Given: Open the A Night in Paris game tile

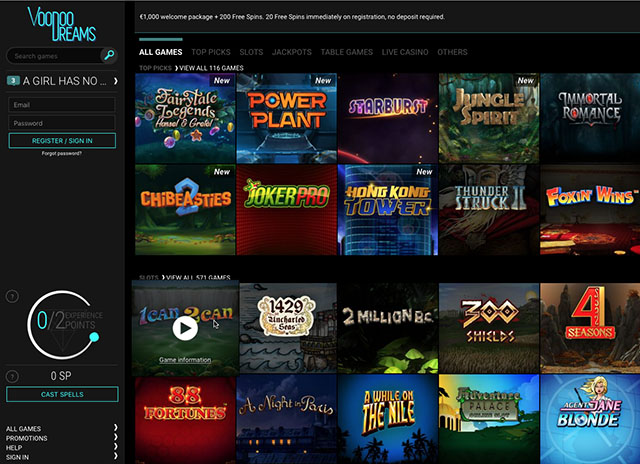Looking at the screenshot, I should click(287, 420).
